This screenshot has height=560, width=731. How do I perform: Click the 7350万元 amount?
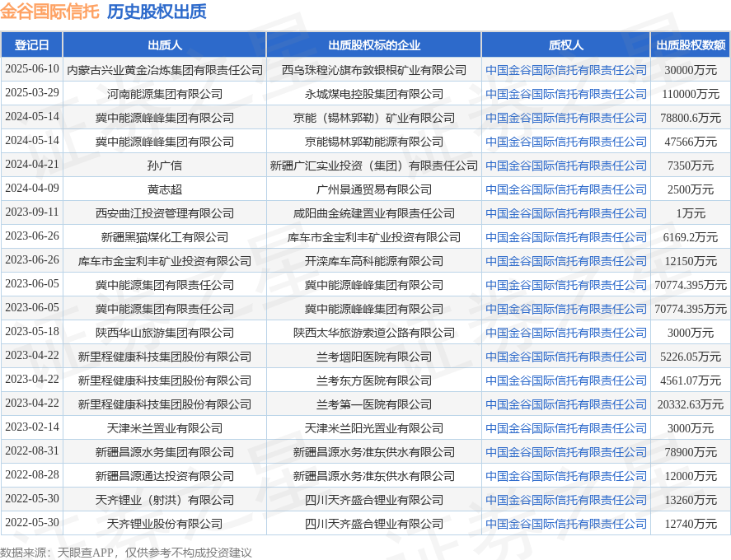click(x=691, y=166)
